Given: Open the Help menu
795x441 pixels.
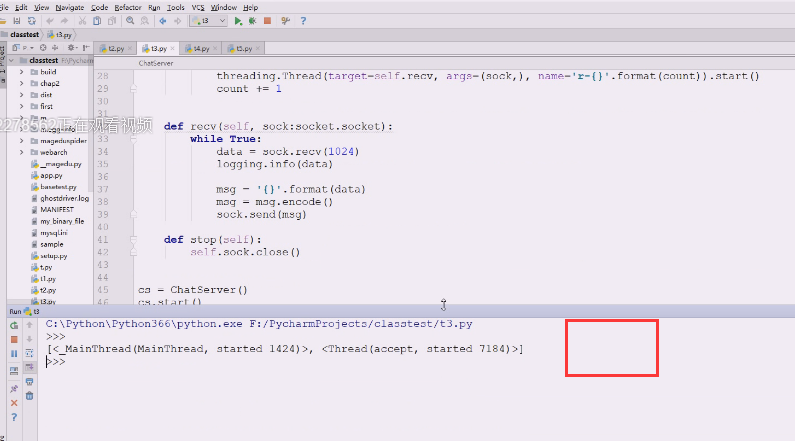Looking at the screenshot, I should [250, 8].
